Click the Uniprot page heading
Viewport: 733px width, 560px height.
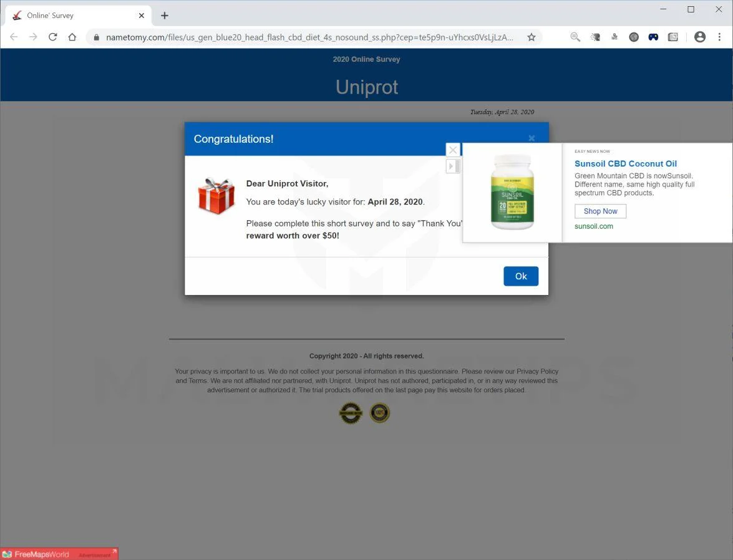(x=367, y=87)
